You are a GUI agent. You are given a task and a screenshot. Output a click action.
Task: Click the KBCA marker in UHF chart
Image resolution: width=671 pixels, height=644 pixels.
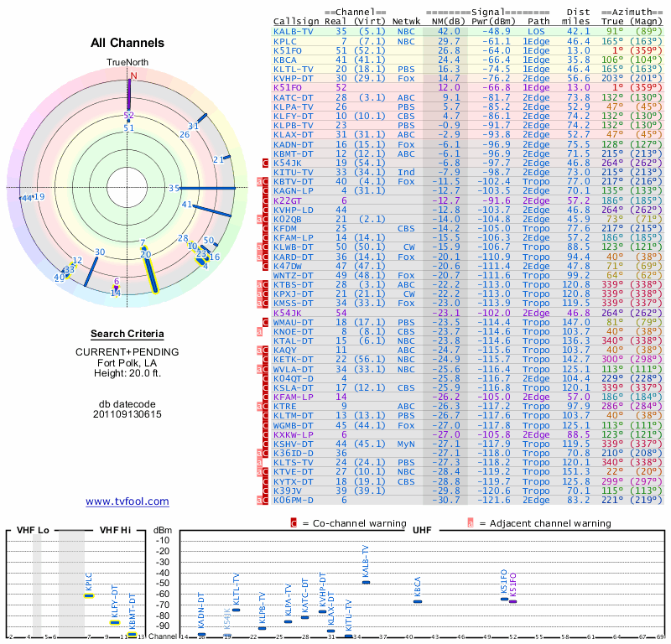pos(418,601)
